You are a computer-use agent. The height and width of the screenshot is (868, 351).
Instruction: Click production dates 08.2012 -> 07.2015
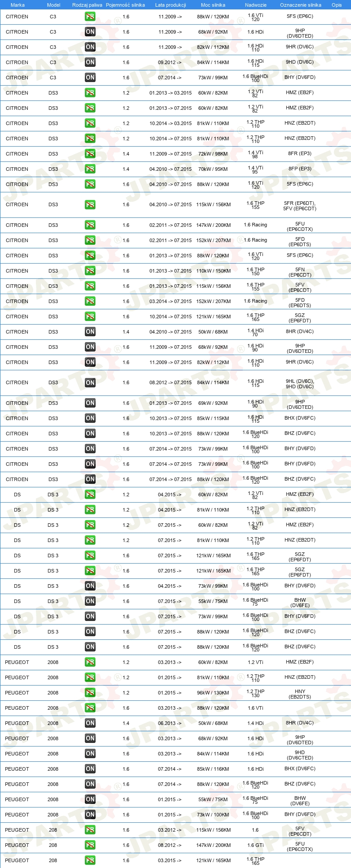[x=171, y=382]
